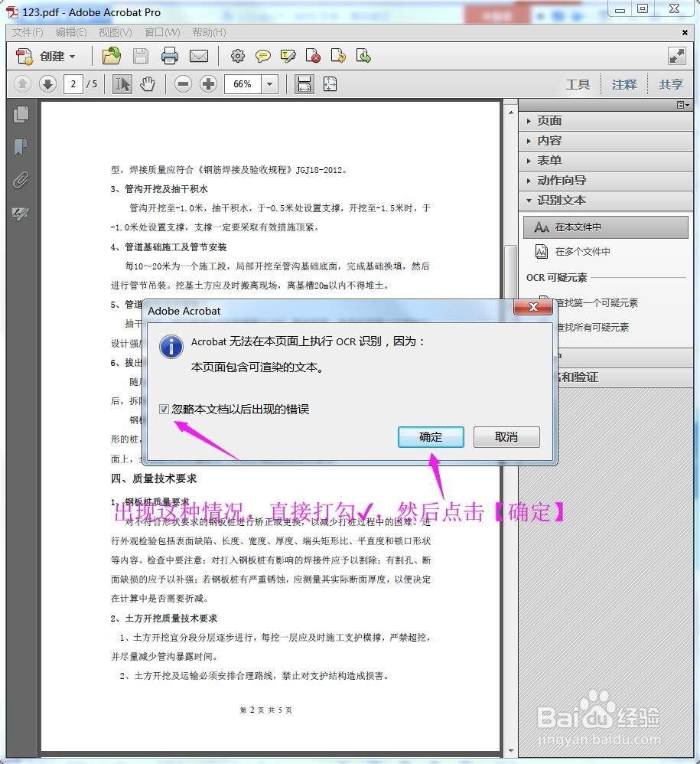Click the delete page icon

click(313, 57)
